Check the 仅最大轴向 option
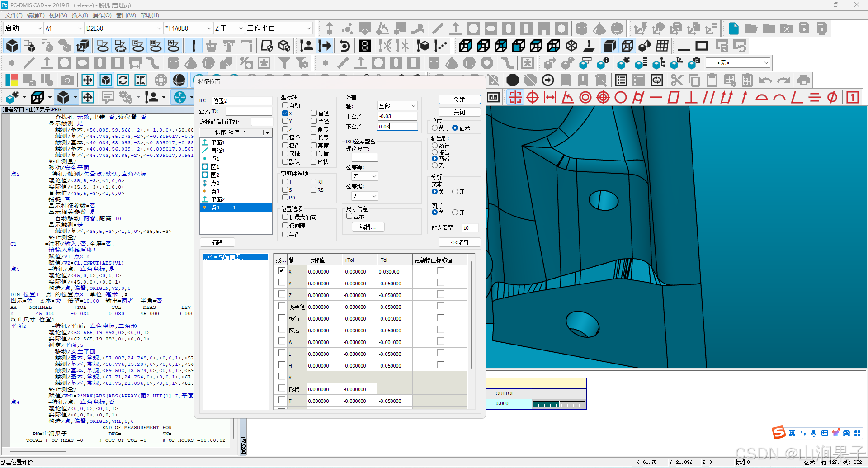868x468 pixels. pos(285,217)
